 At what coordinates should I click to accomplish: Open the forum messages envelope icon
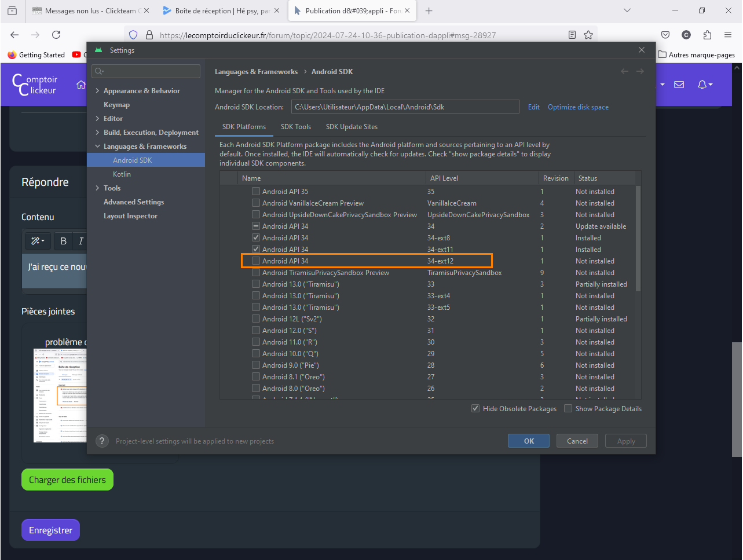coord(679,85)
